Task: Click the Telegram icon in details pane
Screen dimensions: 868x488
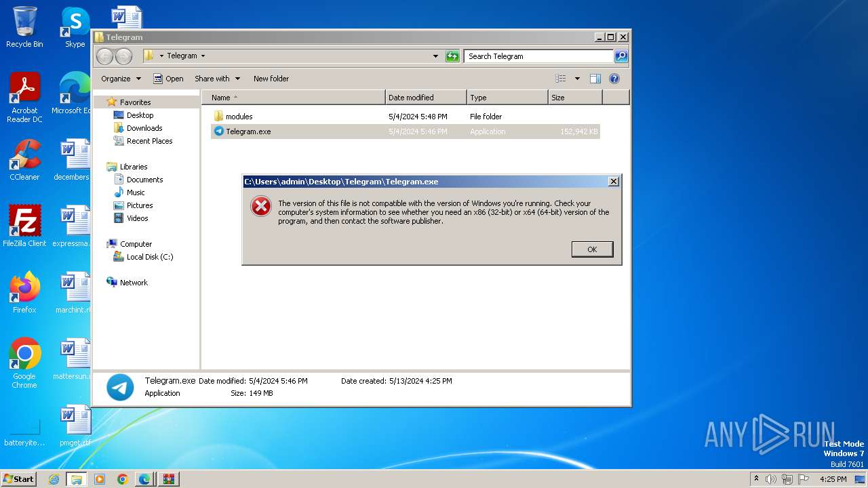Action: [120, 387]
